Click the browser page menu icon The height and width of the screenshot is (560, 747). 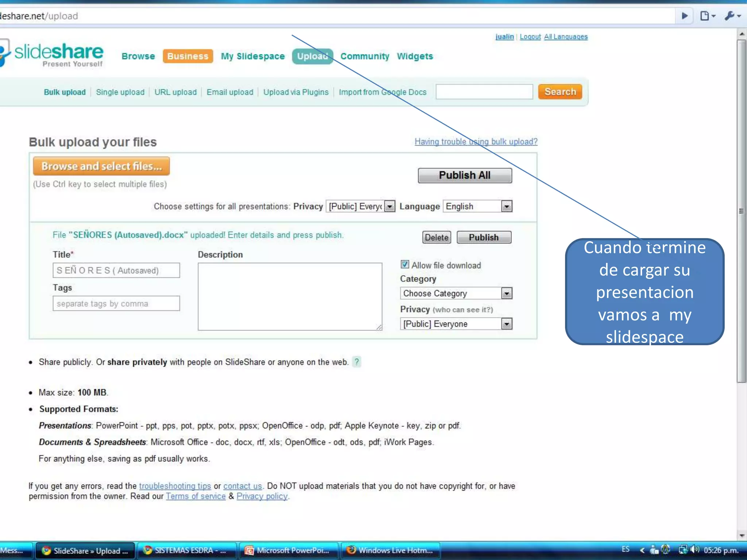pos(707,16)
